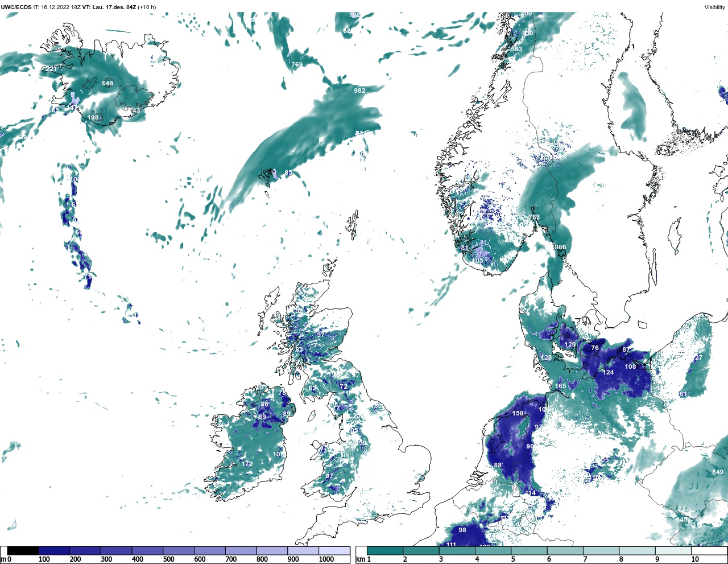Viewport: 728px width, 564px height.
Task: Pick the light 9–10 km legend swatch
Action: click(x=674, y=550)
